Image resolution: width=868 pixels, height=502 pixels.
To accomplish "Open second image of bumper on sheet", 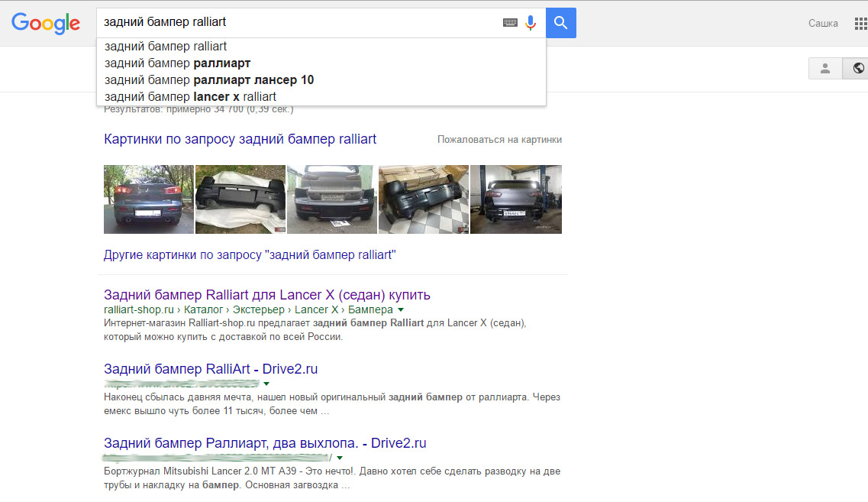I will [x=240, y=199].
